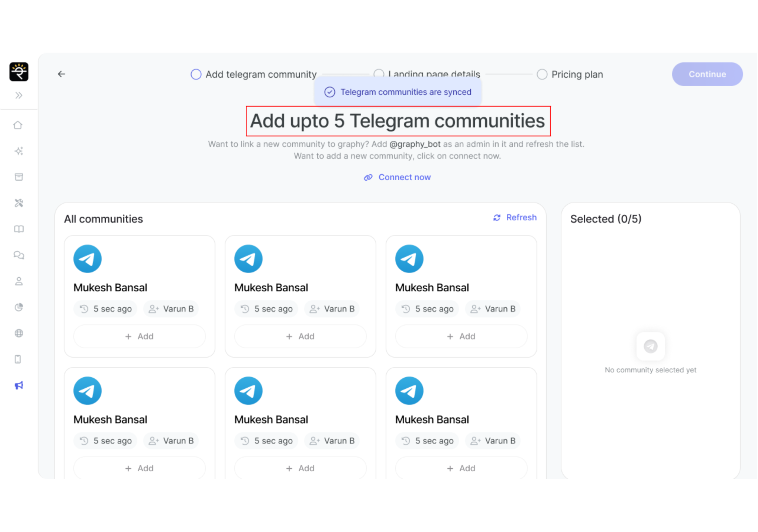758x532 pixels.
Task: Select the megaphone marketing icon
Action: 19,385
